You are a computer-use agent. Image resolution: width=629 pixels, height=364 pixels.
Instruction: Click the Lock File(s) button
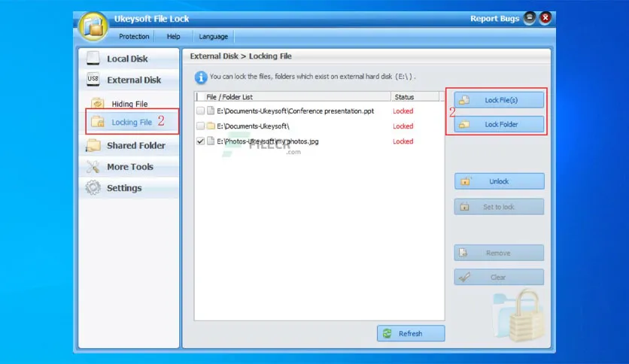pyautogui.click(x=499, y=100)
